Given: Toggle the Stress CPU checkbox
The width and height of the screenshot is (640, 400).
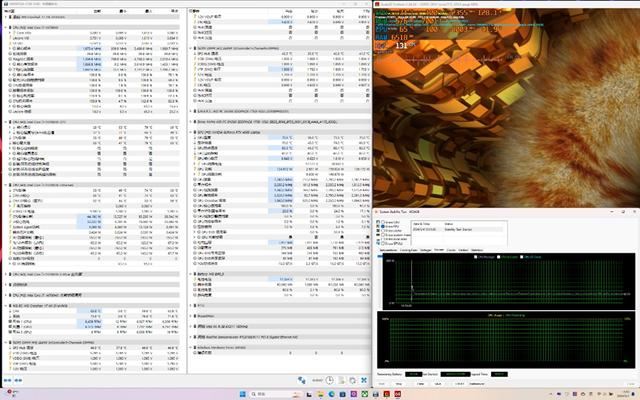Looking at the screenshot, I should tap(382, 222).
